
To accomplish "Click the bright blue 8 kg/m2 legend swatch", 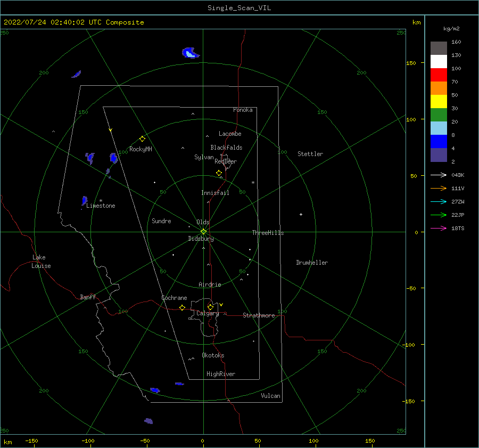I will (439, 142).
